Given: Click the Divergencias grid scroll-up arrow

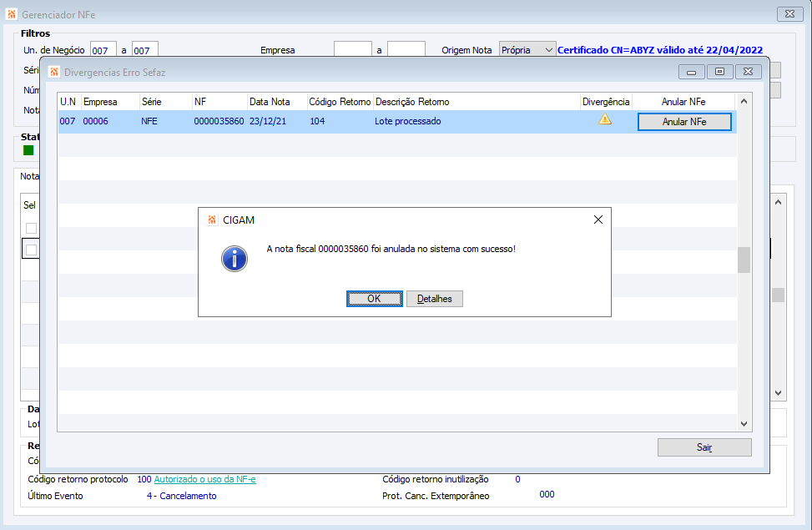Looking at the screenshot, I should pos(744,102).
